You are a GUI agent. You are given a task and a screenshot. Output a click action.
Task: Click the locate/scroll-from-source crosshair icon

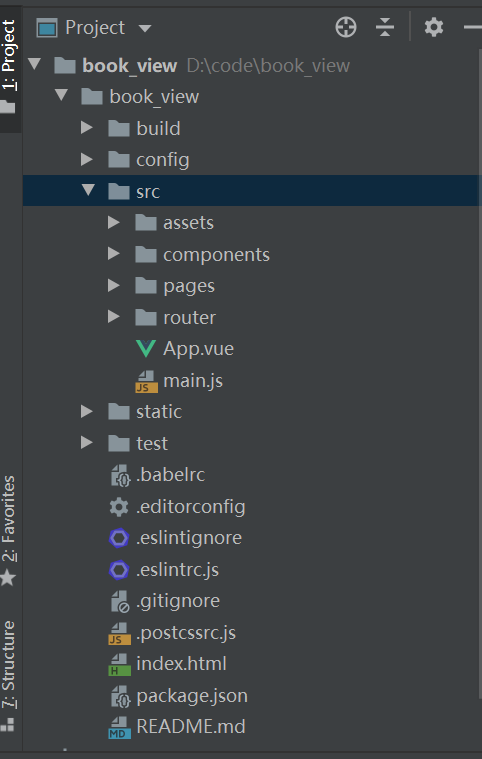[346, 27]
